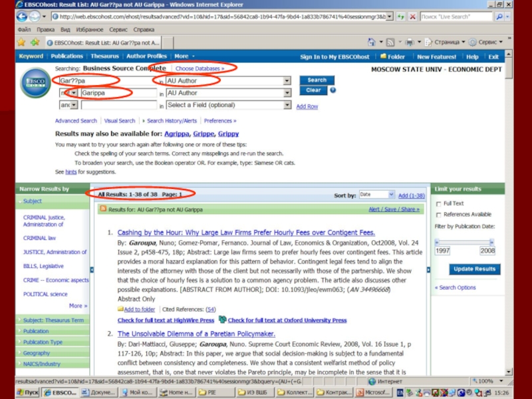Enable the Full Text checkbox
The height and width of the screenshot is (399, 532).
coord(438,203)
